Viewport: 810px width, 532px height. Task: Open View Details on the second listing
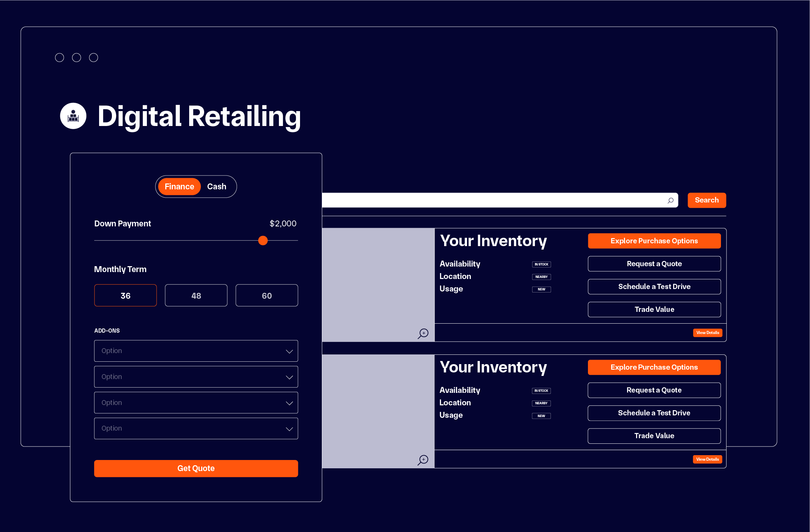[x=707, y=459]
